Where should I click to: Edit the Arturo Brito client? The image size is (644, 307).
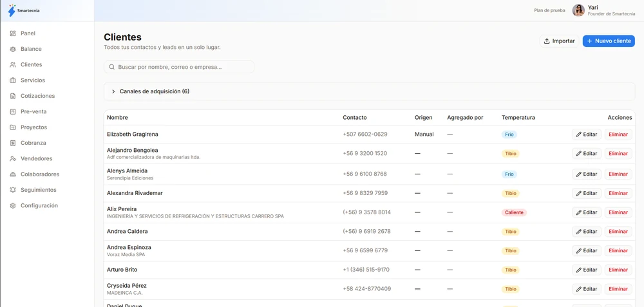[587, 270]
